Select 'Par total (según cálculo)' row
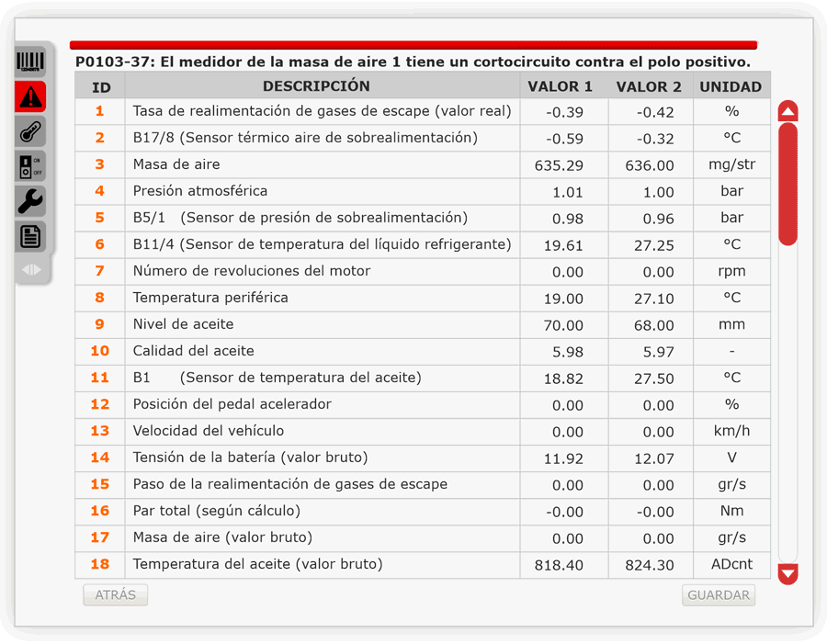827x644 pixels. pyautogui.click(x=423, y=511)
